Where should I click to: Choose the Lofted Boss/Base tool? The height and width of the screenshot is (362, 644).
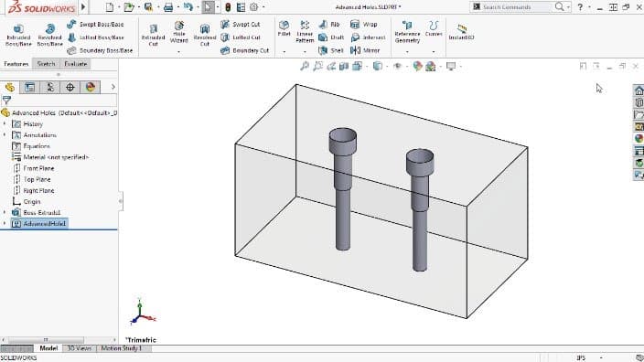point(95,37)
